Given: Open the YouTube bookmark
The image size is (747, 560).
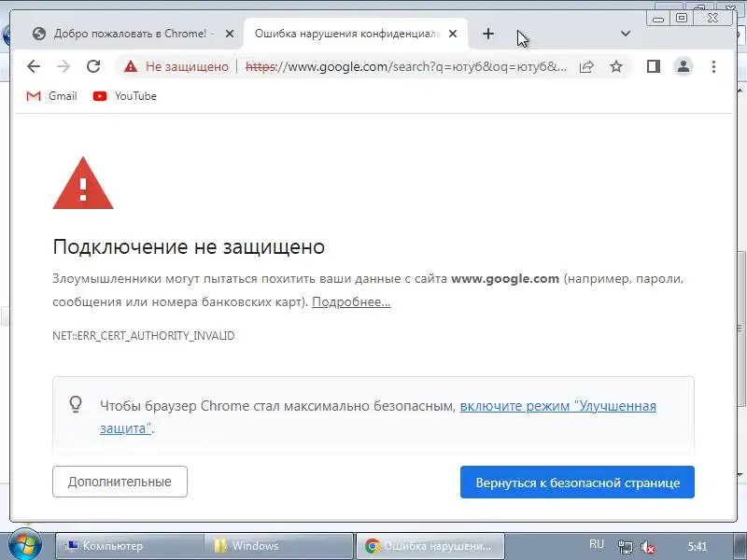Looking at the screenshot, I should tap(125, 96).
